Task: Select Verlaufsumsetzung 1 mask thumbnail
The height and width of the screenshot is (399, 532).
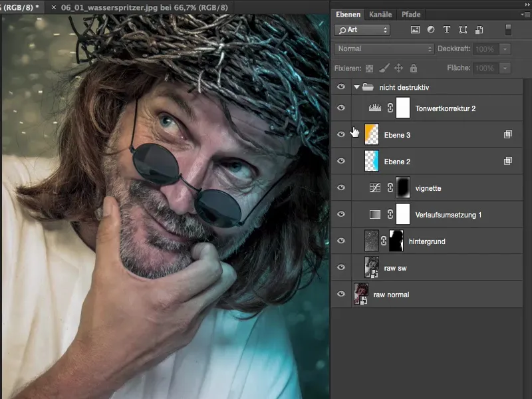Action: point(403,214)
